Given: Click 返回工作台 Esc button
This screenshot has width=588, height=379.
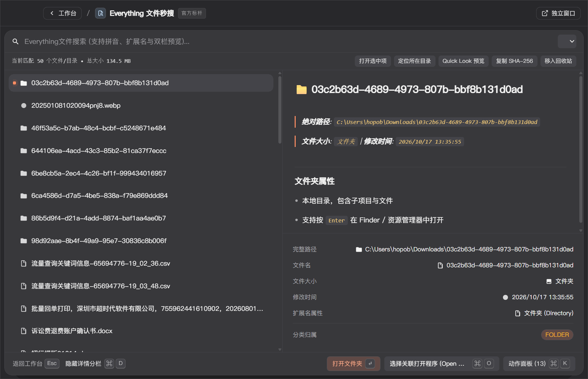Looking at the screenshot, I should (x=36, y=364).
